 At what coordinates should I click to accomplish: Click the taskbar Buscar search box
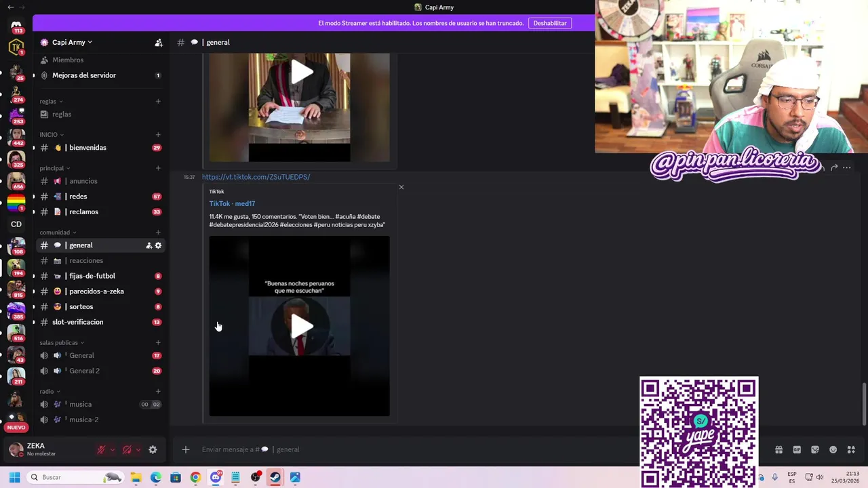pyautogui.click(x=75, y=477)
